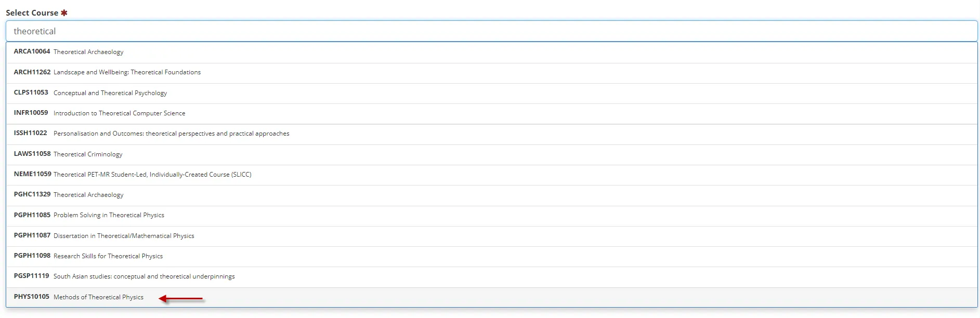Image resolution: width=980 pixels, height=318 pixels.
Task: Click course code INFR10059
Action: 31,113
